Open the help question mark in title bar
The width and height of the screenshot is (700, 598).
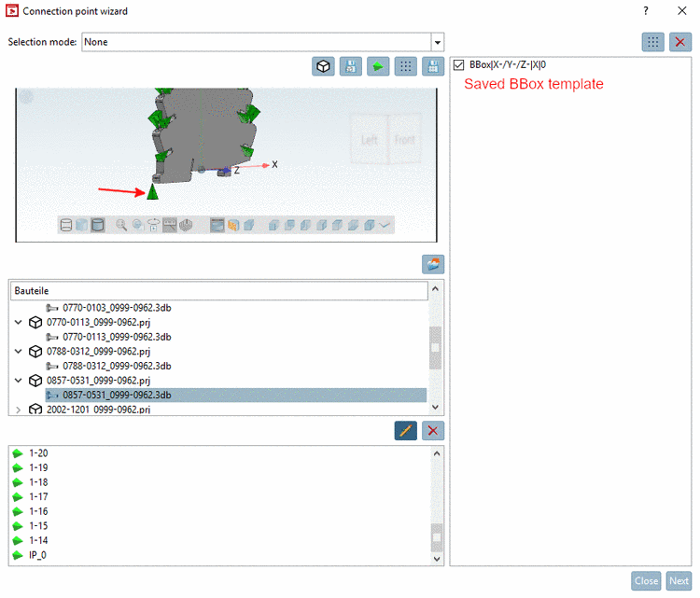point(646,10)
